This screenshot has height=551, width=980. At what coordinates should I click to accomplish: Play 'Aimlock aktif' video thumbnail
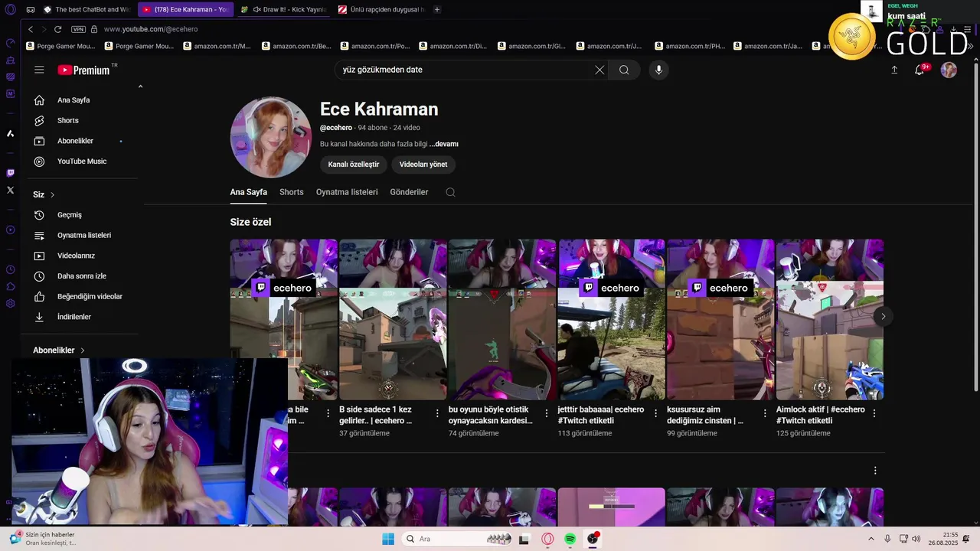click(x=830, y=319)
